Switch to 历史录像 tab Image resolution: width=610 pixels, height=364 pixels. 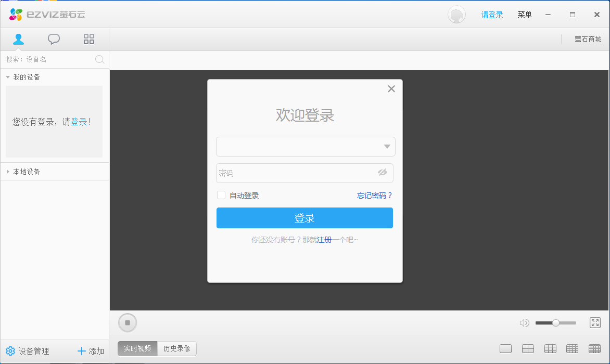coord(177,348)
